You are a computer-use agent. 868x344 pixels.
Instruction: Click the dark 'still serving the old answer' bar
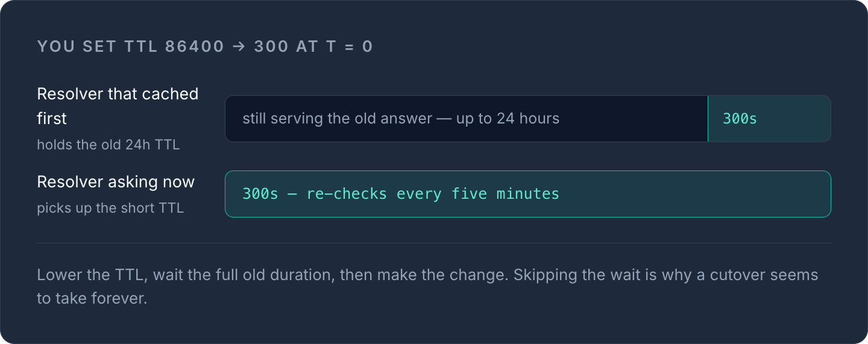point(467,119)
